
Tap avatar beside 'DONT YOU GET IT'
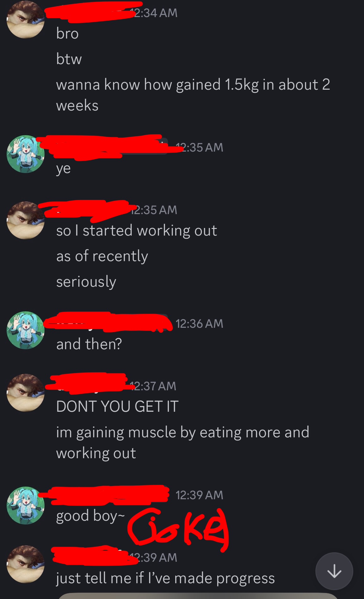point(26,393)
